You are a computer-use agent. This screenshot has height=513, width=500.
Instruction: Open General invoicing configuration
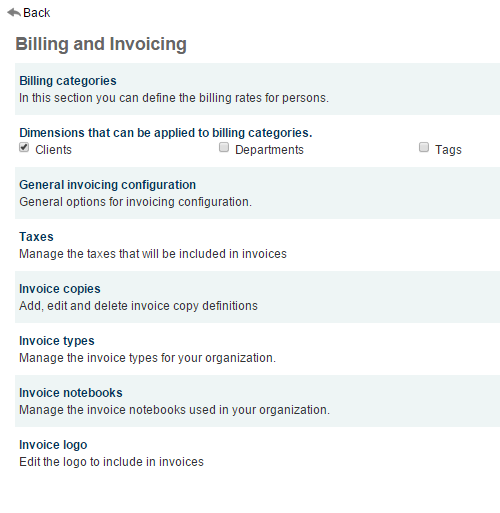[x=107, y=185]
